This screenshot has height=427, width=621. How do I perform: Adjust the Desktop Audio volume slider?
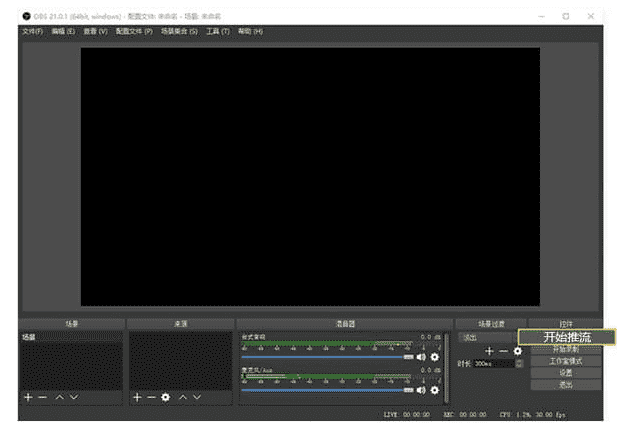click(328, 357)
